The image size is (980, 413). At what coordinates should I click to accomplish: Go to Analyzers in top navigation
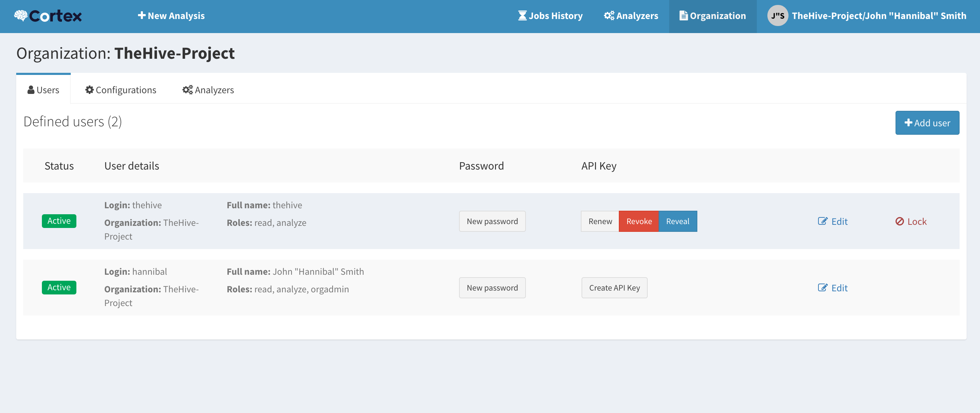pyautogui.click(x=631, y=15)
